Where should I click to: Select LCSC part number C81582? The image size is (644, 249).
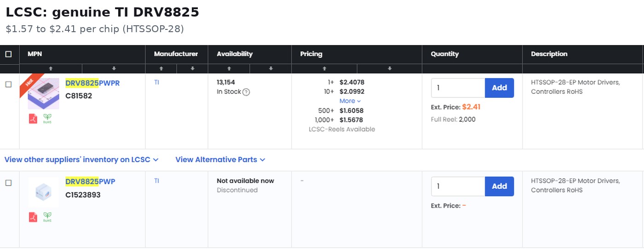tap(79, 96)
